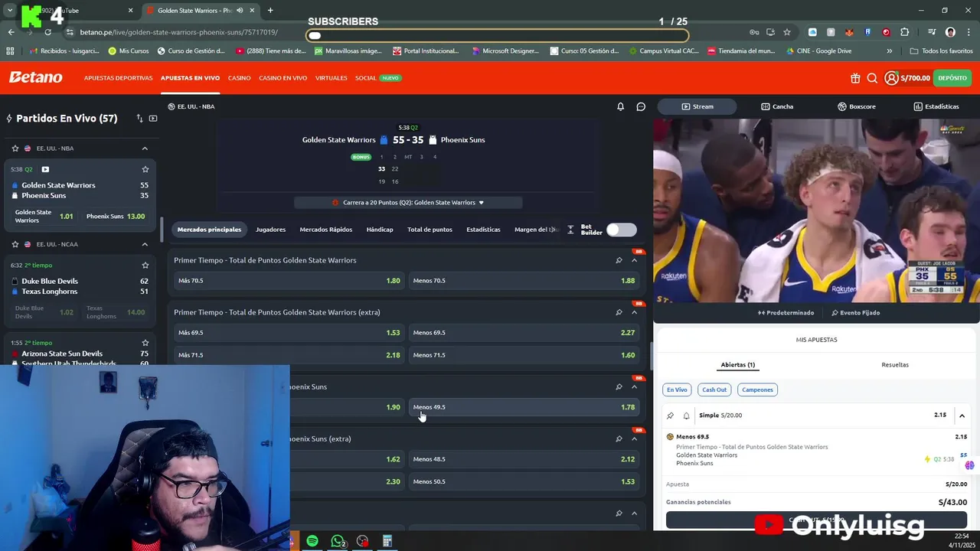Toggle the Bet Builder switch
The image size is (980, 551).
click(622, 230)
